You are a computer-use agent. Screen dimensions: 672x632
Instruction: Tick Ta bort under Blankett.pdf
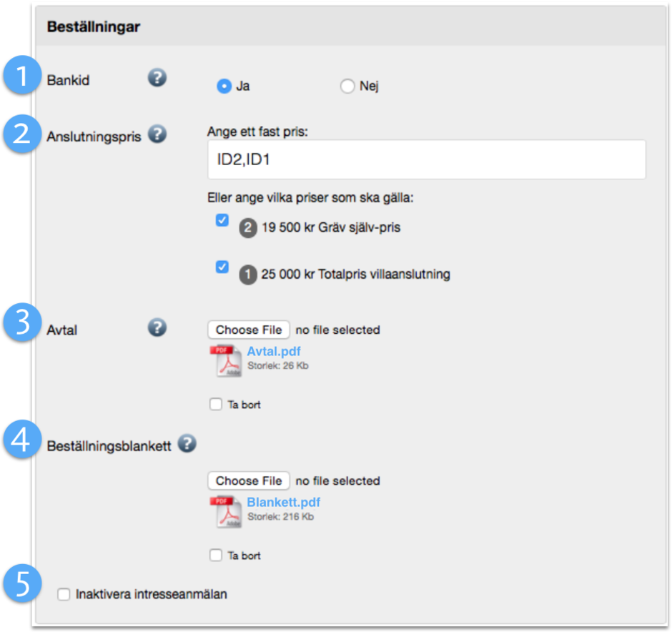(216, 556)
